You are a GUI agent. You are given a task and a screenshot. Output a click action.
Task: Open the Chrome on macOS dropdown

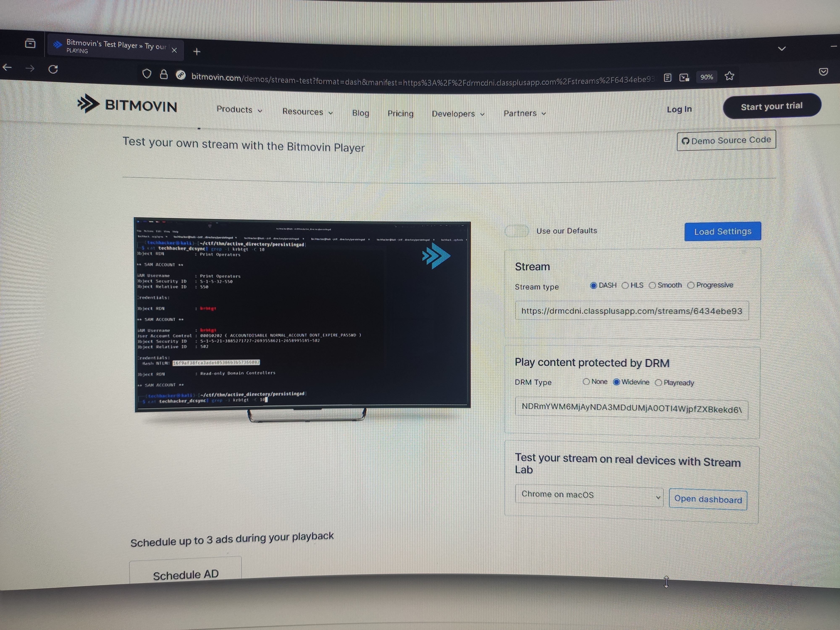589,495
